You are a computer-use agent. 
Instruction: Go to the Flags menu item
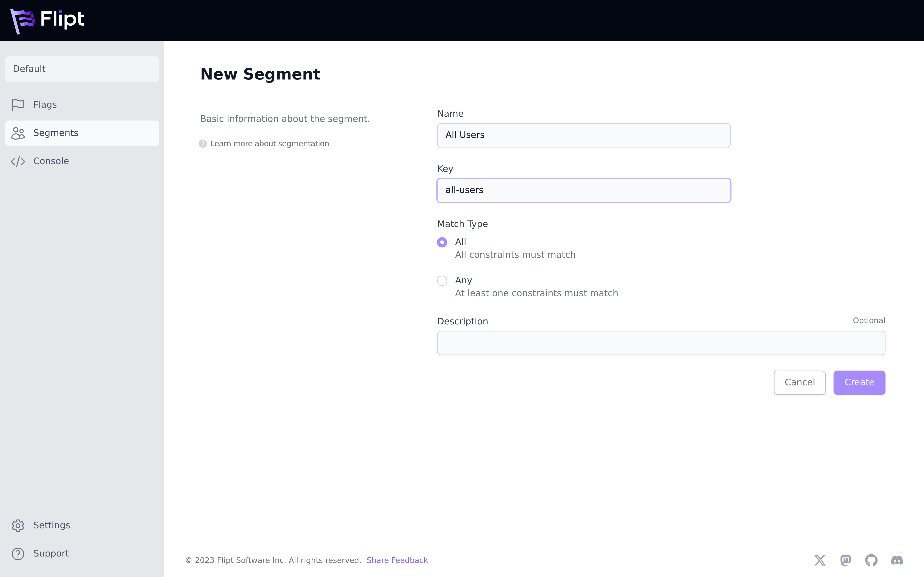[45, 105]
